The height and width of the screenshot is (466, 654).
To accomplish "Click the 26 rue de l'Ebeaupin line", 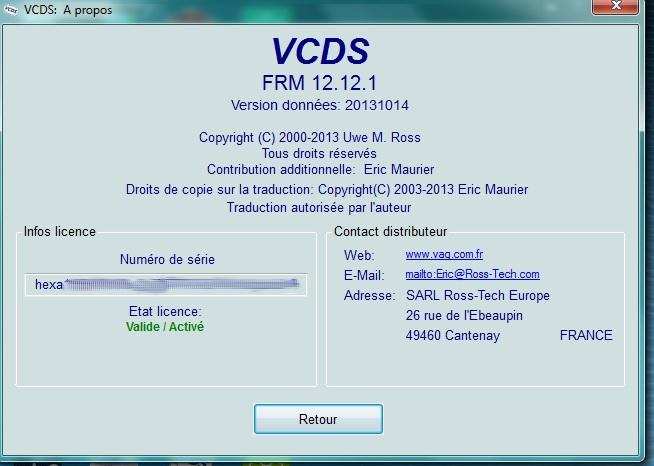I will tap(464, 316).
